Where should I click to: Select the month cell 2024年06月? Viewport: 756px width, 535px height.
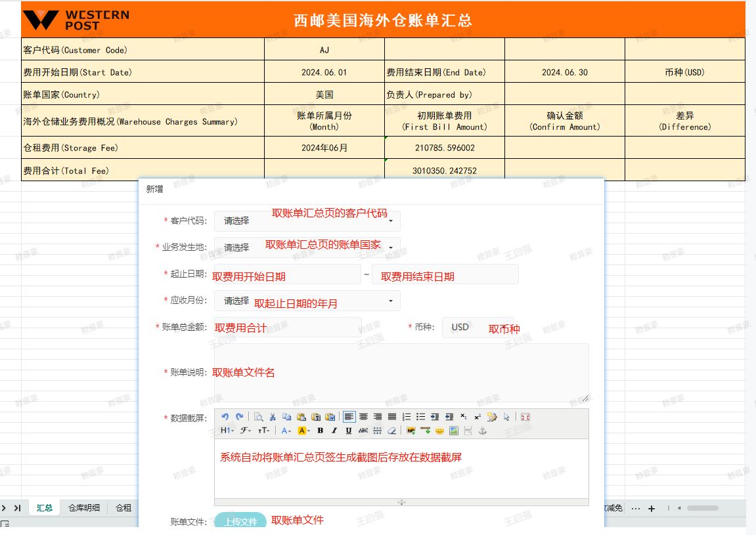324,148
